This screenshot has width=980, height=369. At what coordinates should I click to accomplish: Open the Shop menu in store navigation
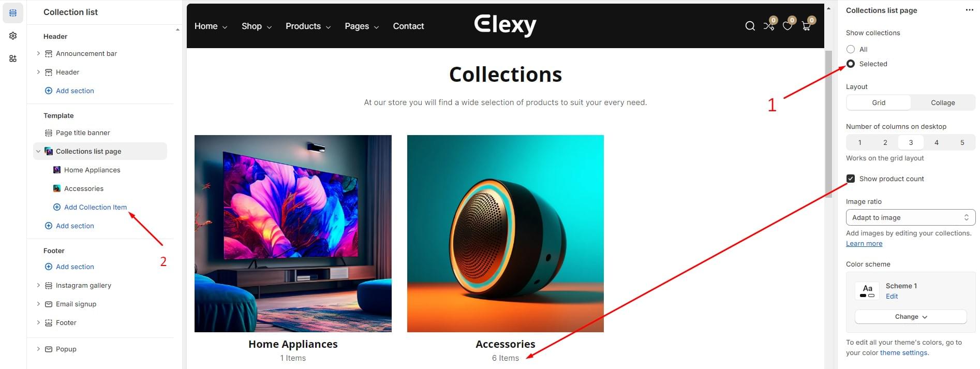pos(257,26)
